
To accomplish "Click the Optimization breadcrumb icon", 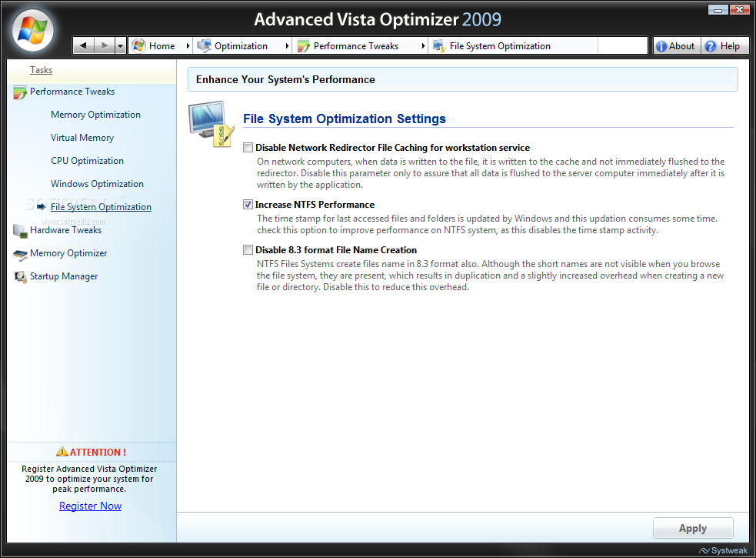I will [204, 46].
